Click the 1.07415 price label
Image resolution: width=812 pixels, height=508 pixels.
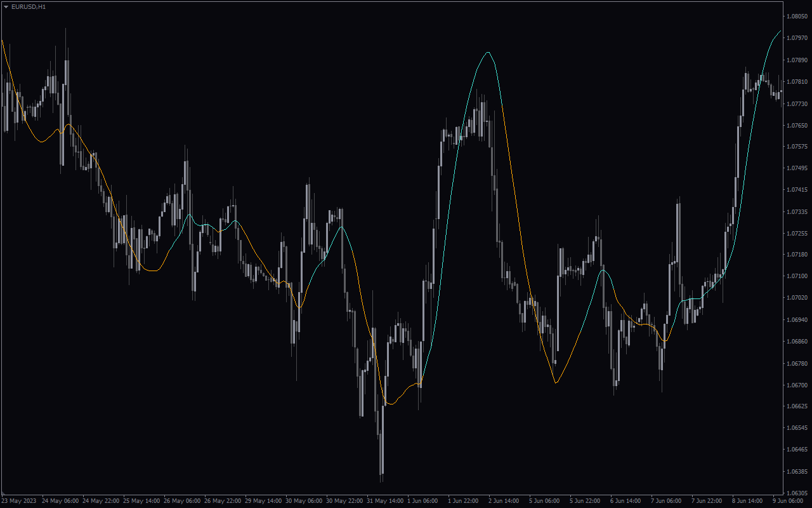[x=797, y=190]
